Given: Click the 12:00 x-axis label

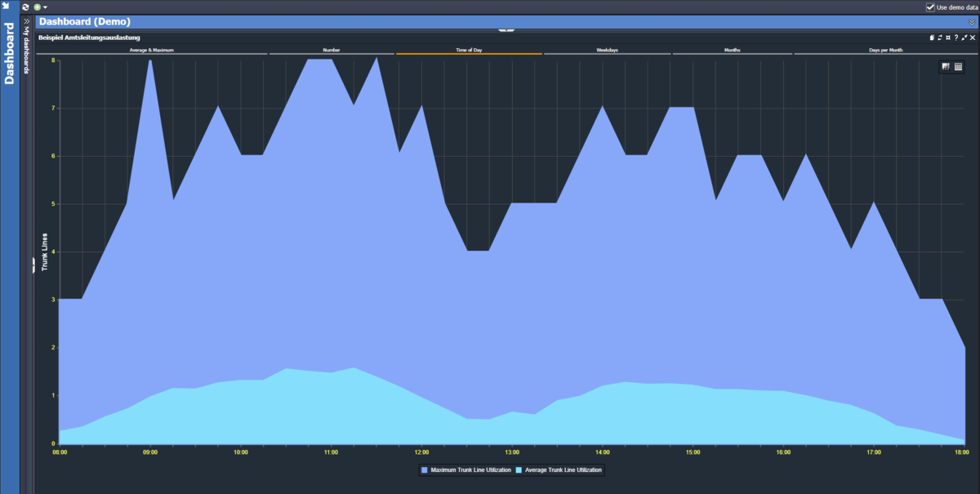Looking at the screenshot, I should pyautogui.click(x=421, y=452).
